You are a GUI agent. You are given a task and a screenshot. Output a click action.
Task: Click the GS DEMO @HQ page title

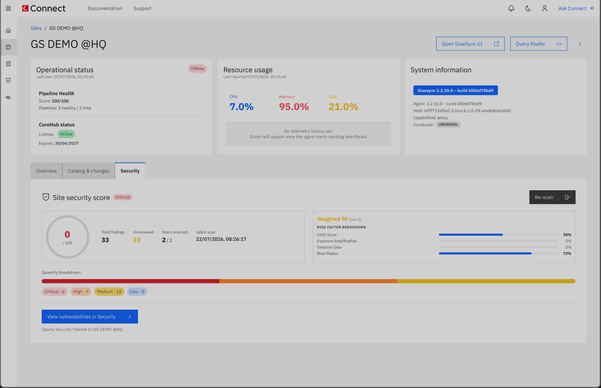(x=69, y=44)
